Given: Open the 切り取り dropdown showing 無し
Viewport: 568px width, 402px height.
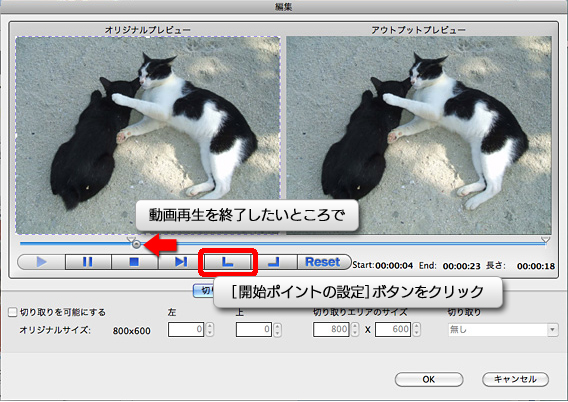Looking at the screenshot, I should pos(503,330).
